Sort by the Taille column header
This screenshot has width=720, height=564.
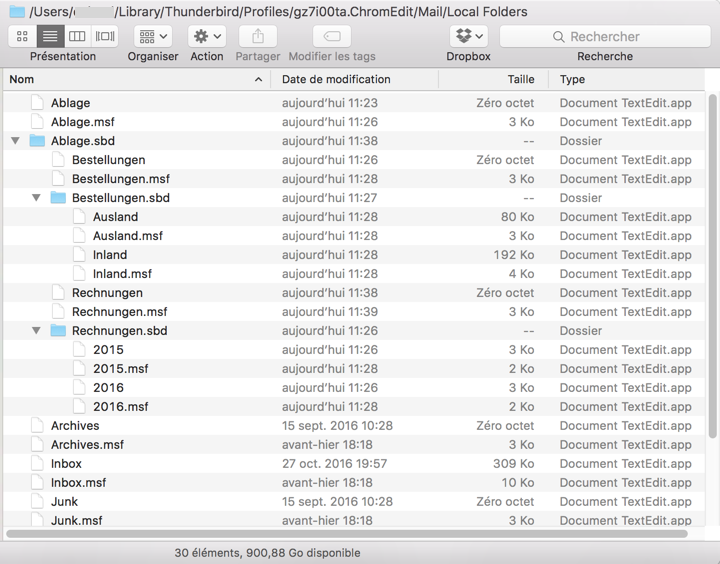click(x=494, y=79)
